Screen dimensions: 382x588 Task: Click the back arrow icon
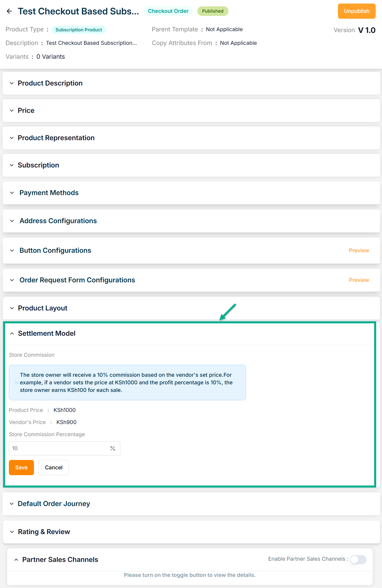9,11
